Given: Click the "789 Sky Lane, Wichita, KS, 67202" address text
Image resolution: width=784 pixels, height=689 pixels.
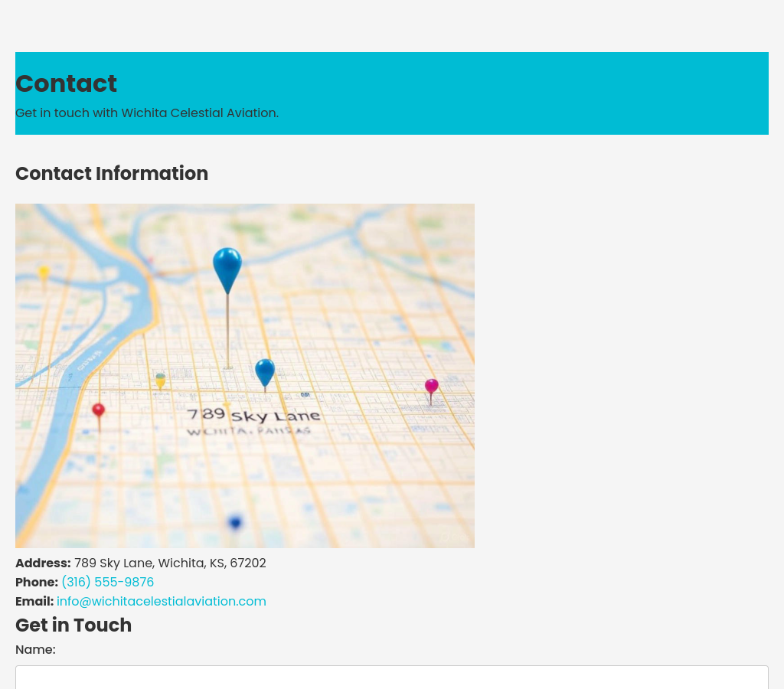Looking at the screenshot, I should coord(170,563).
